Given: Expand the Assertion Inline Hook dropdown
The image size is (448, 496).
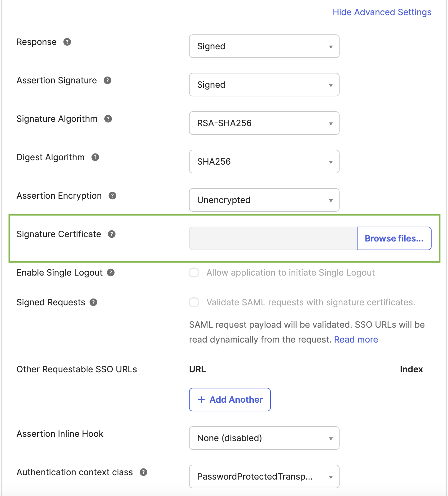Looking at the screenshot, I should point(264,438).
